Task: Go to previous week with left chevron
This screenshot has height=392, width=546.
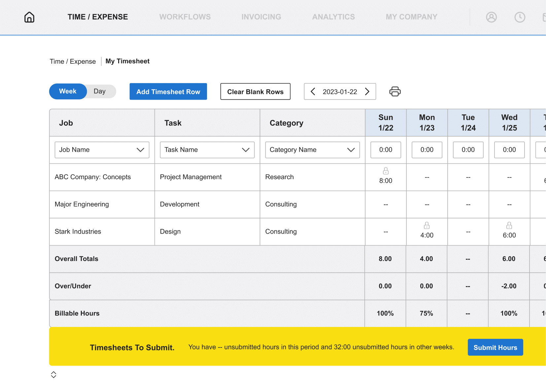Action: [313, 91]
